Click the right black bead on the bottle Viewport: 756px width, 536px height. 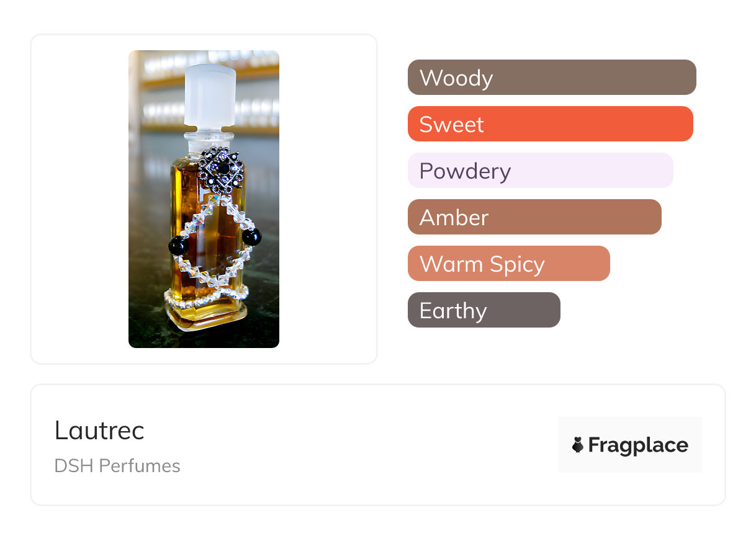click(x=252, y=236)
